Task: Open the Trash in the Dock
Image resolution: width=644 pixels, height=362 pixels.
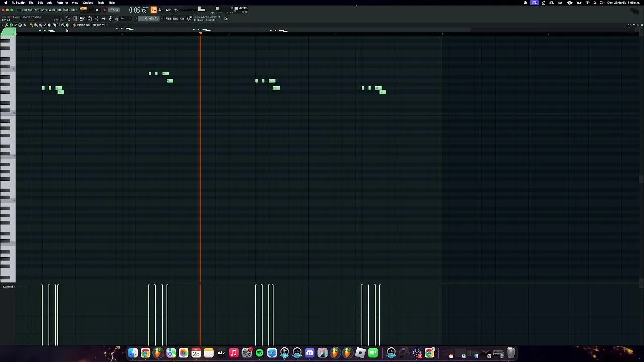Action: point(511,353)
